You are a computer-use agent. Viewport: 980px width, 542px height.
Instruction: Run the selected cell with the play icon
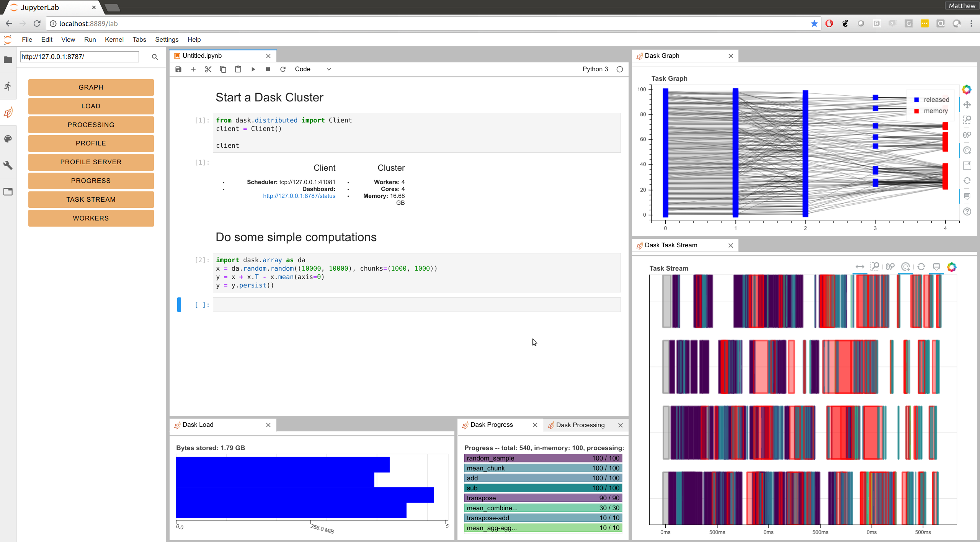(253, 69)
